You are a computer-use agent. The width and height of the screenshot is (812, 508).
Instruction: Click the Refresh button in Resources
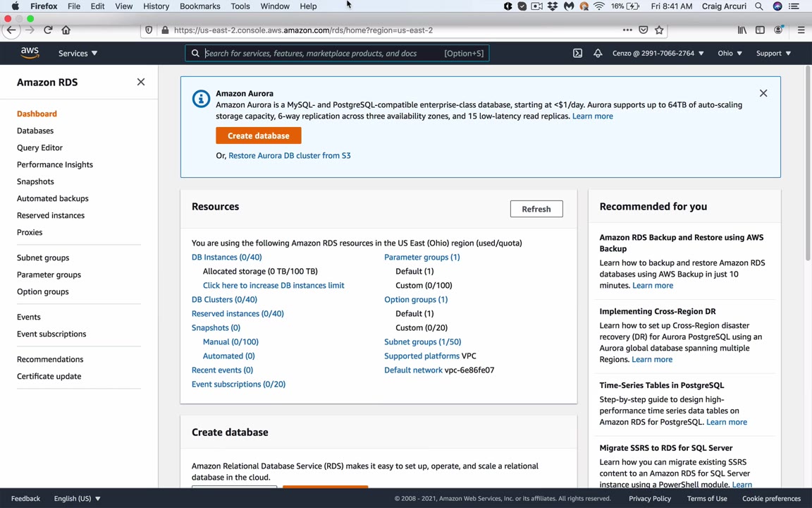pyautogui.click(x=536, y=209)
